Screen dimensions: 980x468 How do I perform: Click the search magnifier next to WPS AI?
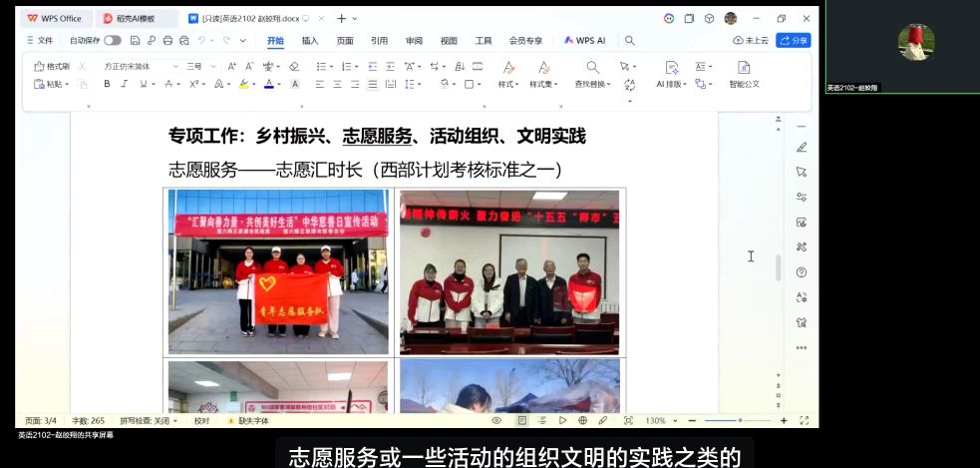pos(629,40)
